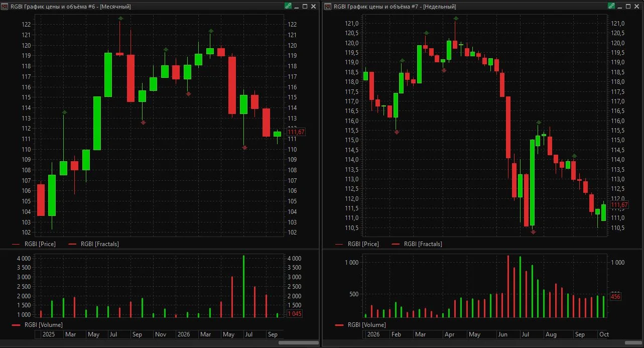Close the Недельный chart window

[x=637, y=6]
